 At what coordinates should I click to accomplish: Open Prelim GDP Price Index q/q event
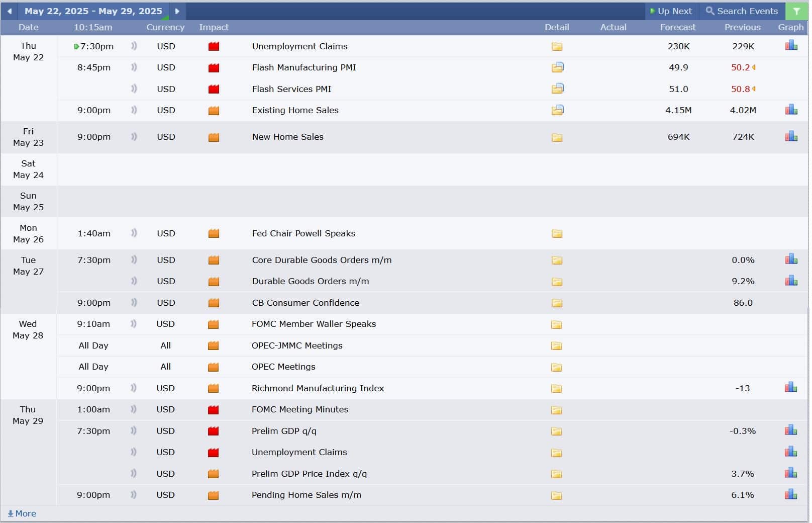[309, 474]
